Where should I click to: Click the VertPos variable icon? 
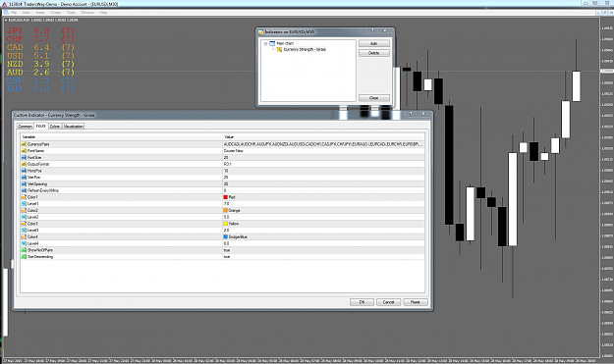click(24, 178)
